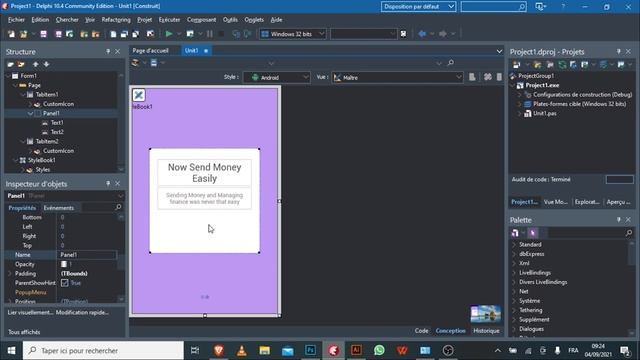Click the Windows Start button
Viewport: 640px width, 360px height.
coord(11,350)
